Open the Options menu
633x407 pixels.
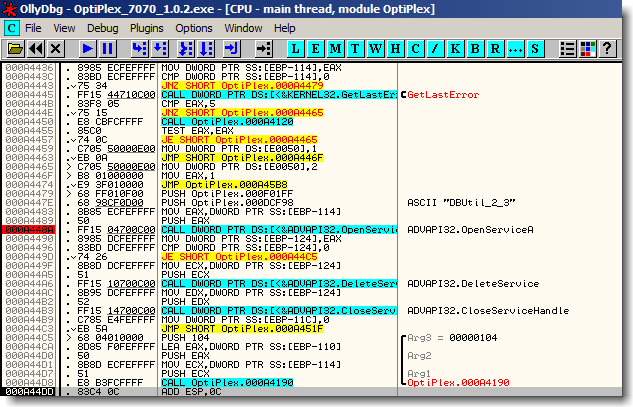[x=194, y=28]
